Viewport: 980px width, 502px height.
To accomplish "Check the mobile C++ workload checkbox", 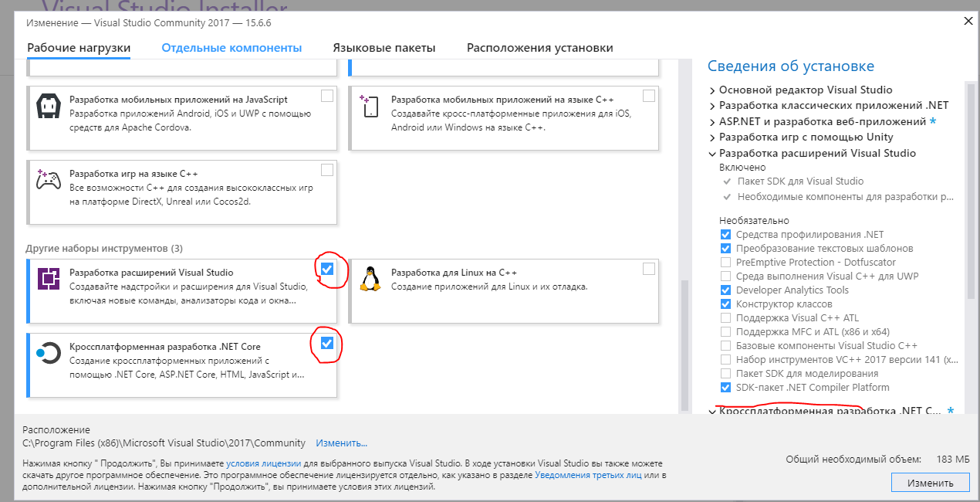I will pyautogui.click(x=648, y=96).
